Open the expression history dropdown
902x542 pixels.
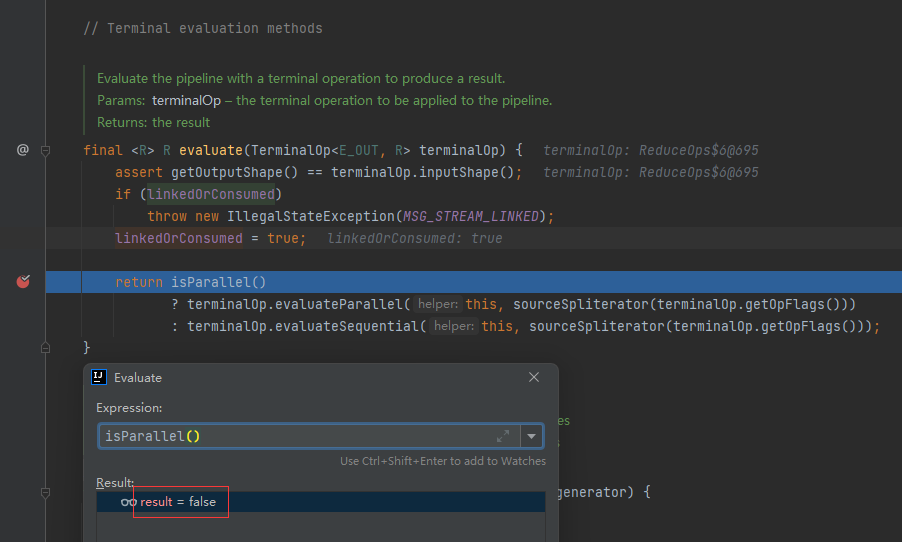532,436
